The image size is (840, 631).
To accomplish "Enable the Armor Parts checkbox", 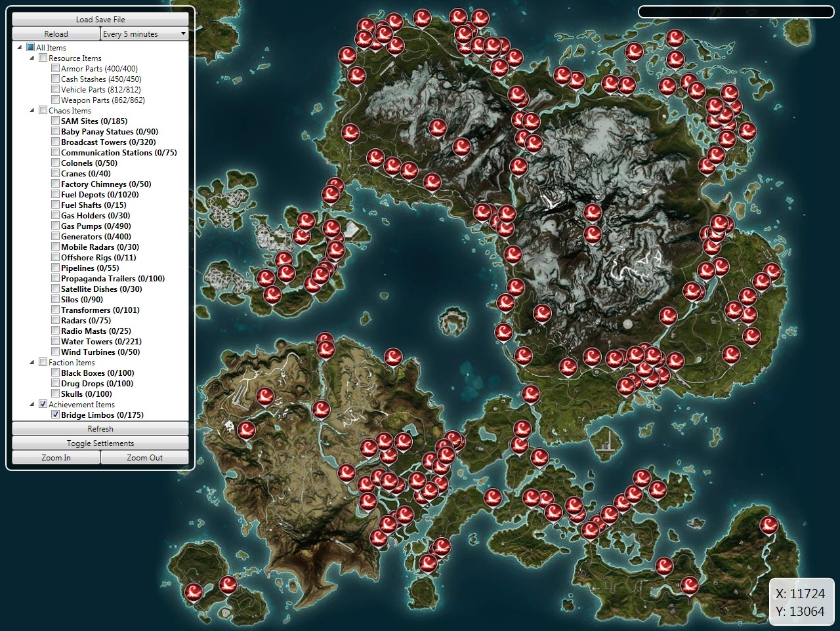I will pos(55,68).
